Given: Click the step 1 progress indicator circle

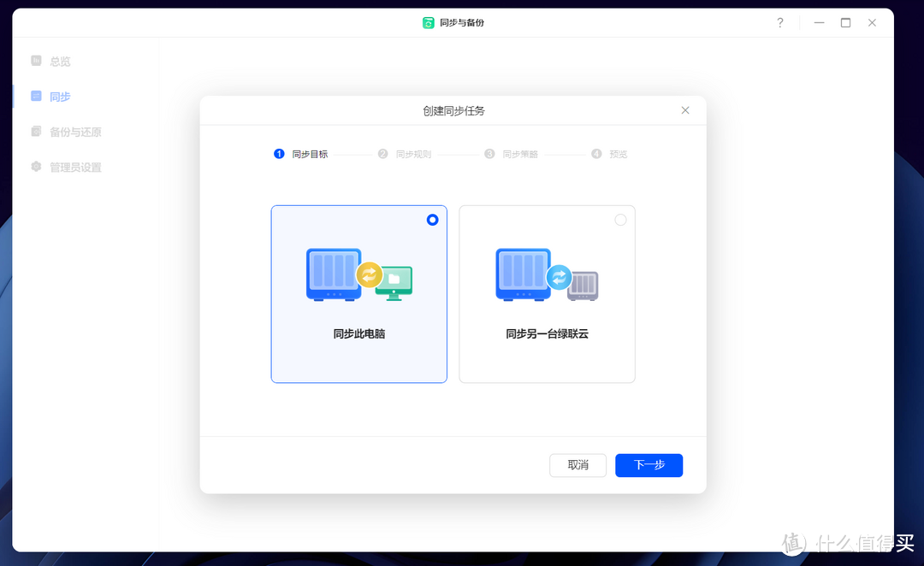Looking at the screenshot, I should 279,154.
